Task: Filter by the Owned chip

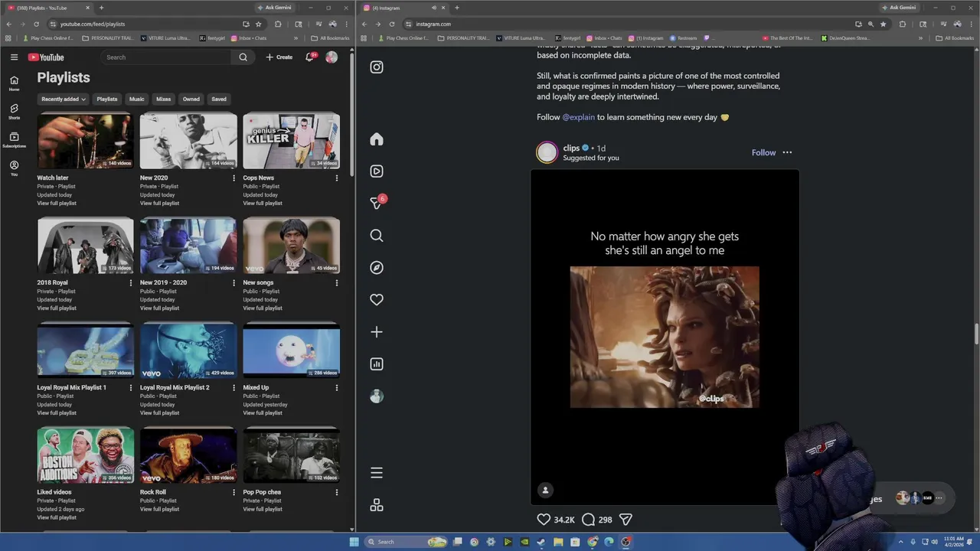Action: pyautogui.click(x=191, y=99)
